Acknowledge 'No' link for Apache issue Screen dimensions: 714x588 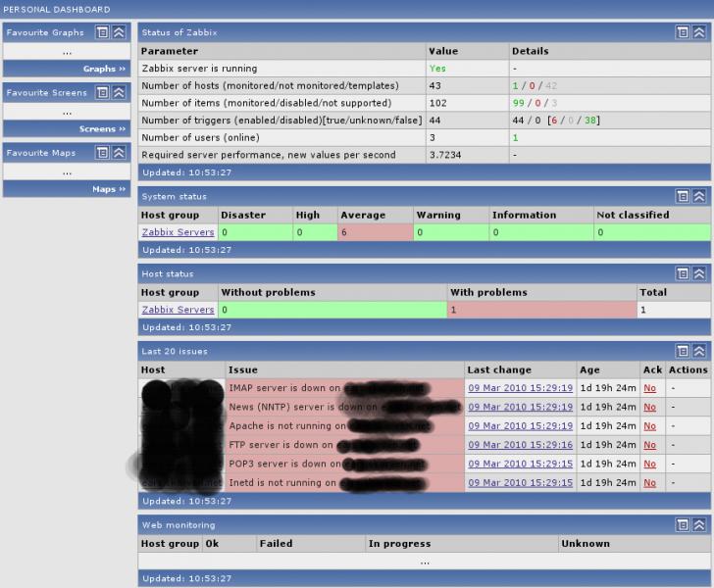coord(650,426)
